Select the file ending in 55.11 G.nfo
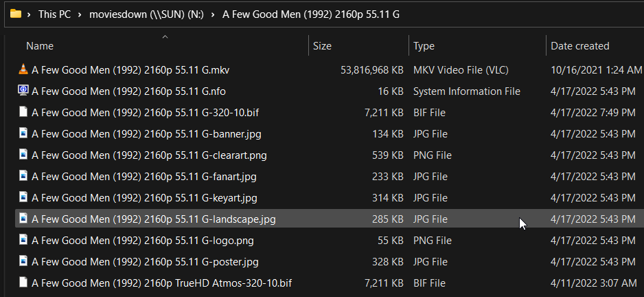The image size is (644, 297). 128,91
